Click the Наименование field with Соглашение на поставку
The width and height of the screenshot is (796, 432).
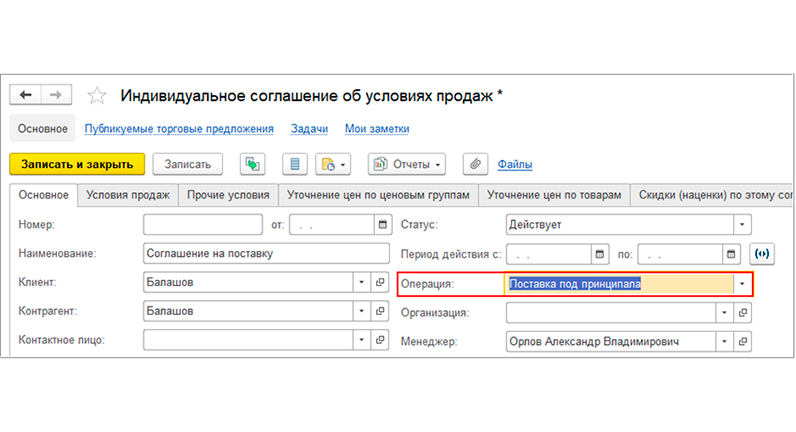coord(266,253)
